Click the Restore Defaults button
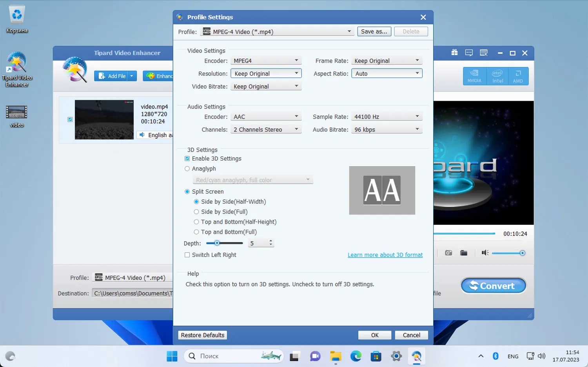 click(203, 335)
